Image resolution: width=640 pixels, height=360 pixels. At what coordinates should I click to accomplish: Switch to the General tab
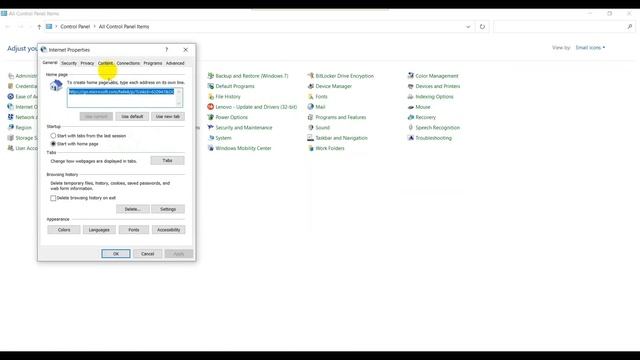[50, 63]
